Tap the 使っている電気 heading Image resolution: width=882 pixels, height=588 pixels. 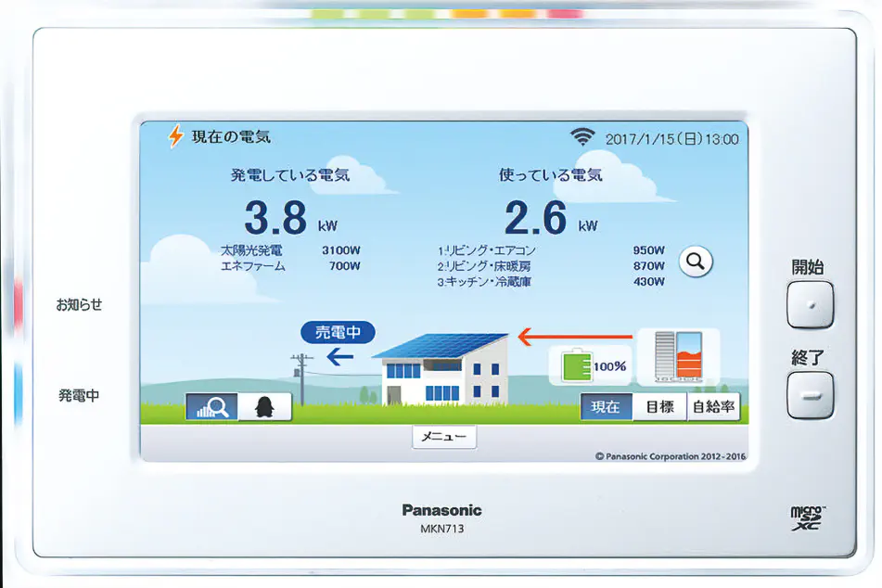pos(551,175)
